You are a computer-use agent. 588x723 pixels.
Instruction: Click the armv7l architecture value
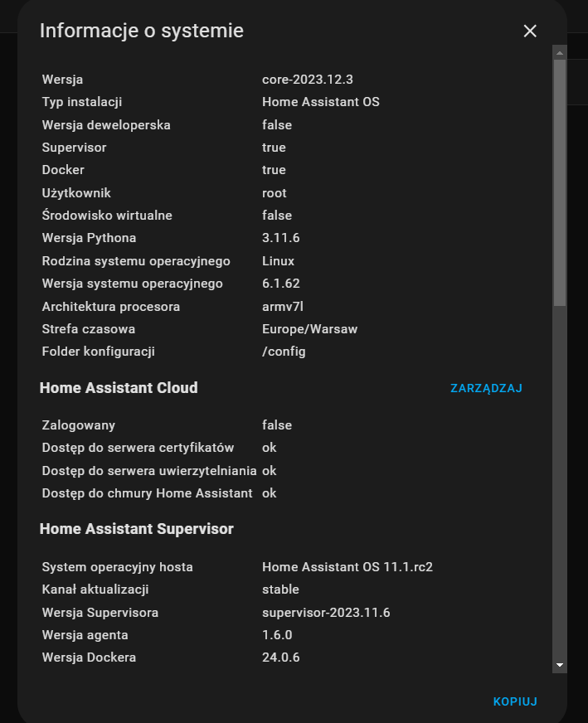[283, 307]
